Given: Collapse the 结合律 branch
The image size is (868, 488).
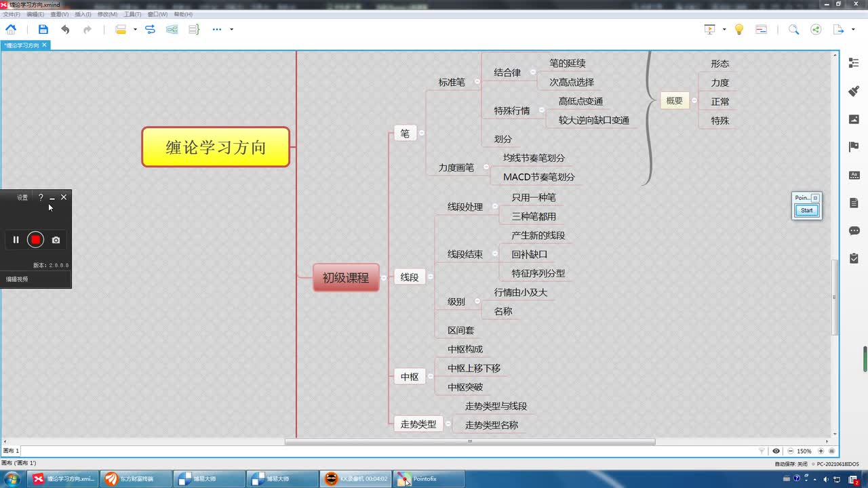Looking at the screenshot, I should click(532, 73).
